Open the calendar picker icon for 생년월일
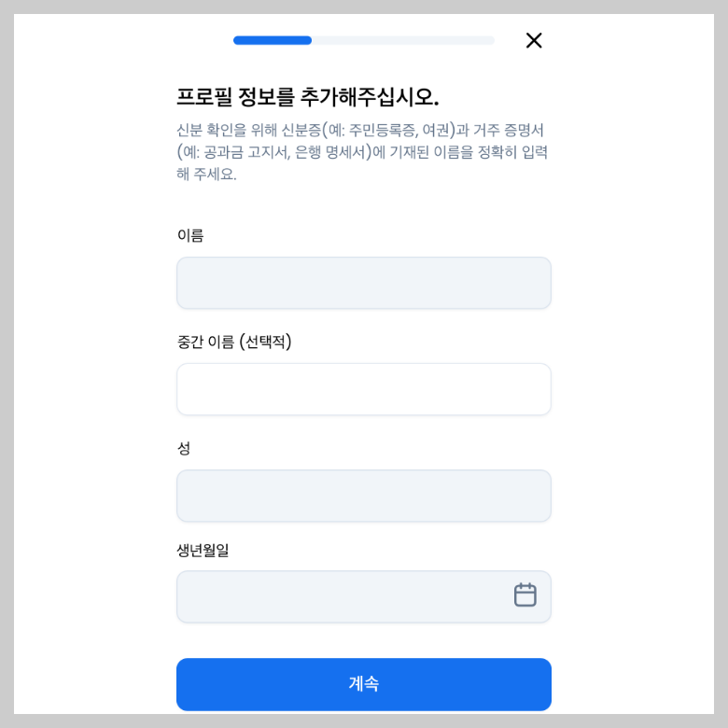728x728 pixels. pyautogui.click(x=525, y=595)
